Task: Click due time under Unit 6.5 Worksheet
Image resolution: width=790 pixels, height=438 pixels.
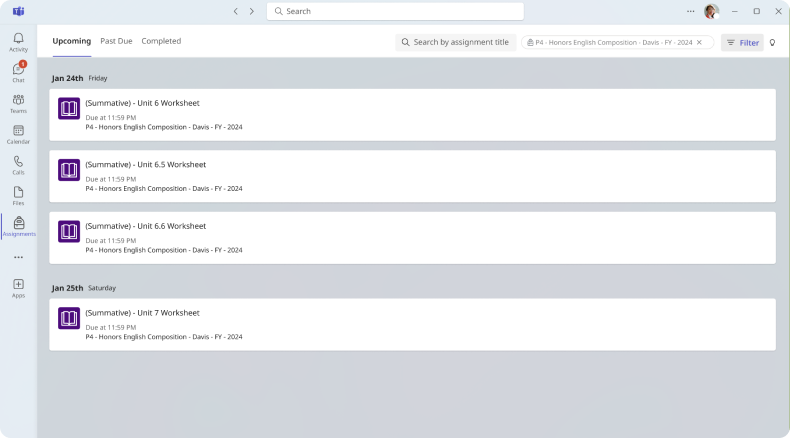Action: [110, 179]
